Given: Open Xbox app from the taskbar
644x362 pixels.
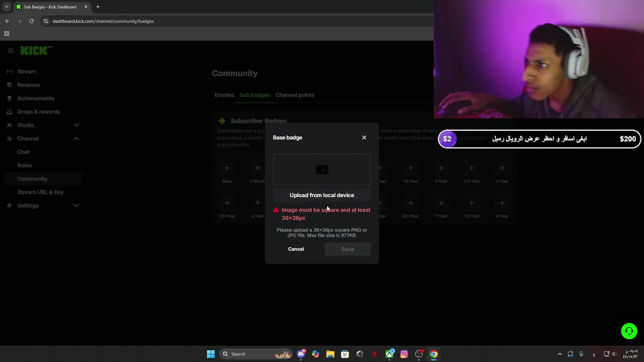Looking at the screenshot, I should (389, 354).
